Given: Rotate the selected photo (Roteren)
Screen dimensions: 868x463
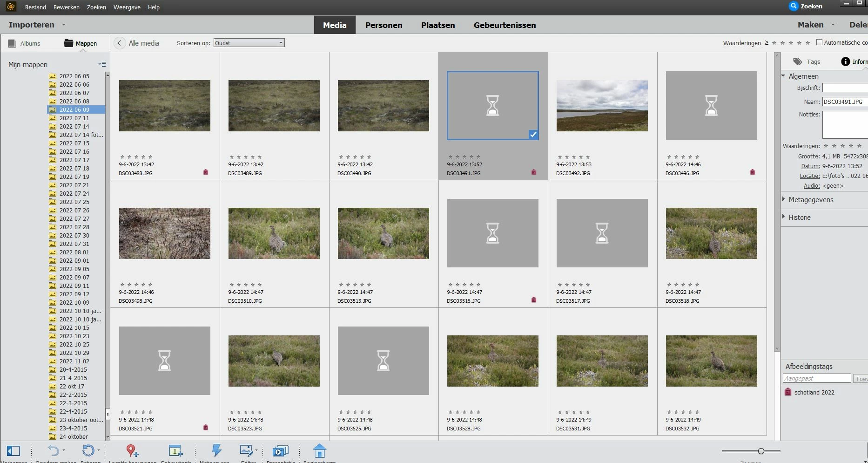Looking at the screenshot, I should (x=88, y=450).
